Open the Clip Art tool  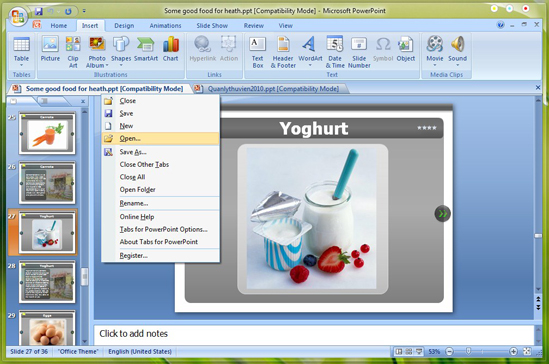pos(73,52)
